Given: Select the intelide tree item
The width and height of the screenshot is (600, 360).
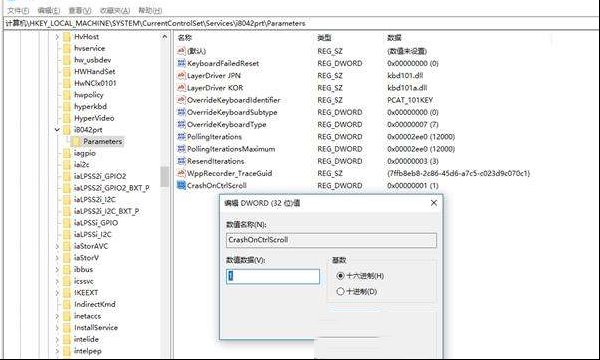Looking at the screenshot, I should pyautogui.click(x=86, y=339).
